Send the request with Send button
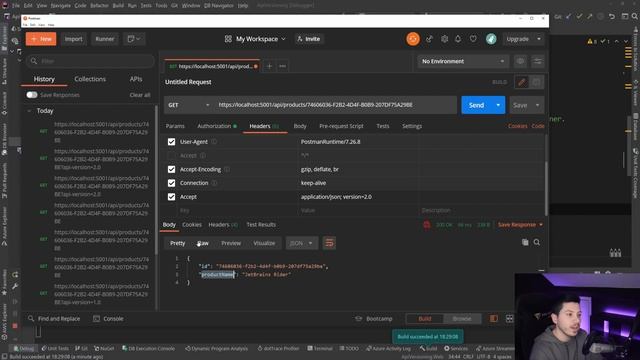The height and width of the screenshot is (360, 640). (x=476, y=105)
